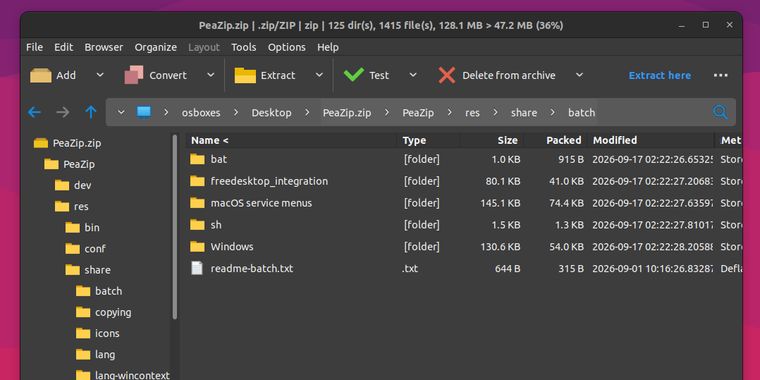760x380 pixels.
Task: Open the Convert button dropdown arrow
Action: [210, 75]
